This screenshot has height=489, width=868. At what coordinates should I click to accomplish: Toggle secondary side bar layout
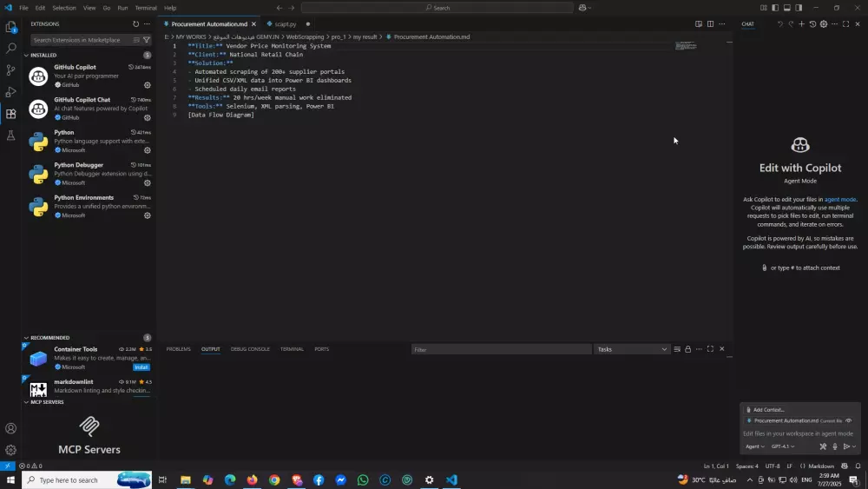(x=799, y=8)
